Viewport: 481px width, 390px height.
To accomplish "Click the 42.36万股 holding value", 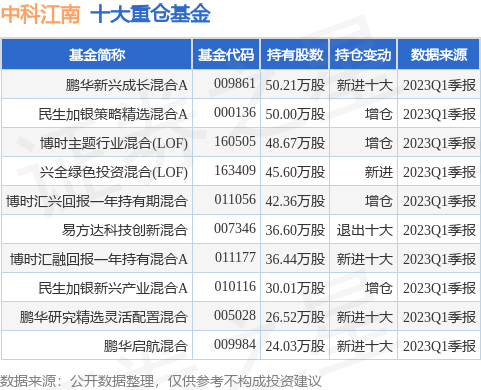I will click(295, 201).
